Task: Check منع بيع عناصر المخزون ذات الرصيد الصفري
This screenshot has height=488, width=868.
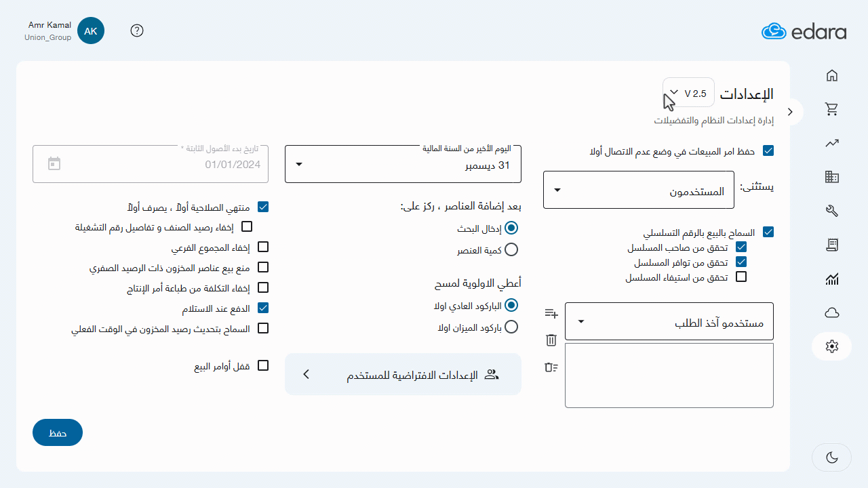Action: tap(263, 267)
